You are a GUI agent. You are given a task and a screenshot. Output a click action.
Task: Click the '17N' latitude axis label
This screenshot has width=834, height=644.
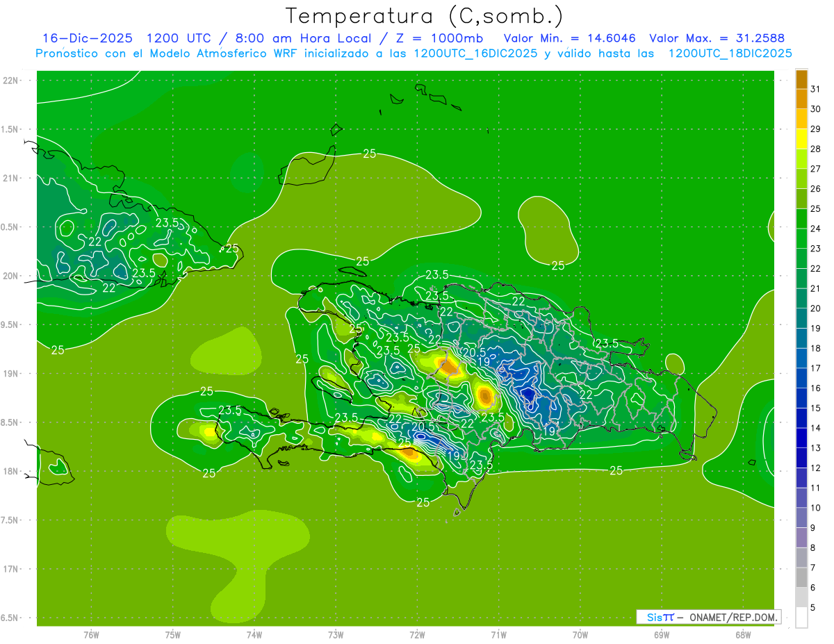[10, 569]
